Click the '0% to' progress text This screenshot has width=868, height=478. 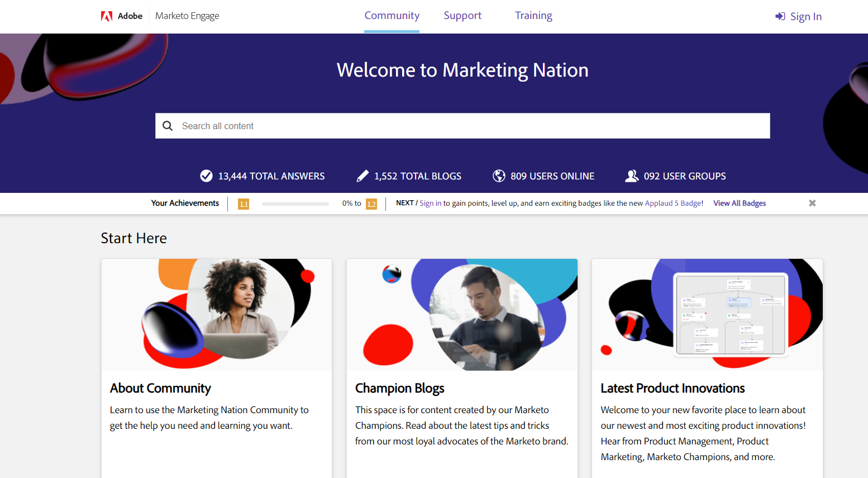[352, 203]
